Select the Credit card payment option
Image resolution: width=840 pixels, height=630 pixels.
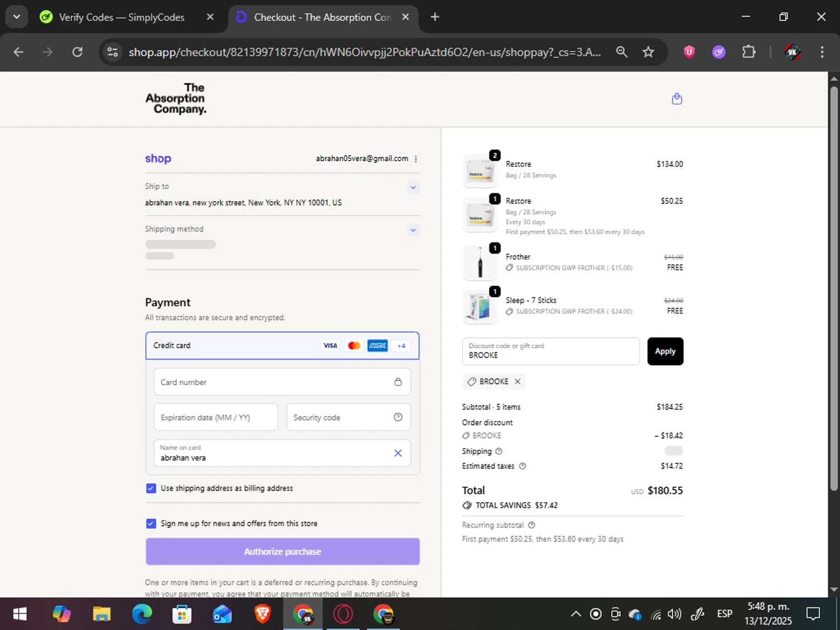click(x=282, y=346)
